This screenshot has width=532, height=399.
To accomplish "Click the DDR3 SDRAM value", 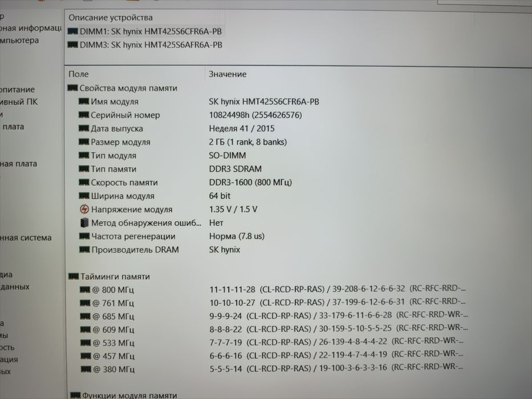I will [235, 169].
